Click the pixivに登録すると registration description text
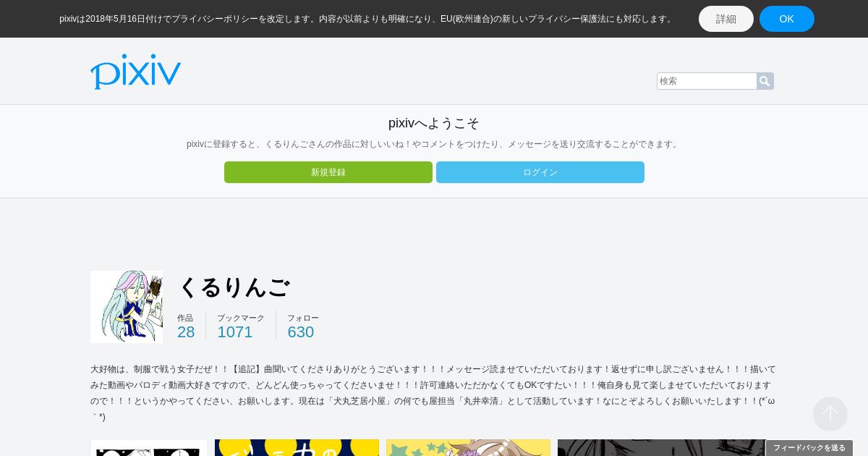The width and height of the screenshot is (868, 456). point(434,144)
